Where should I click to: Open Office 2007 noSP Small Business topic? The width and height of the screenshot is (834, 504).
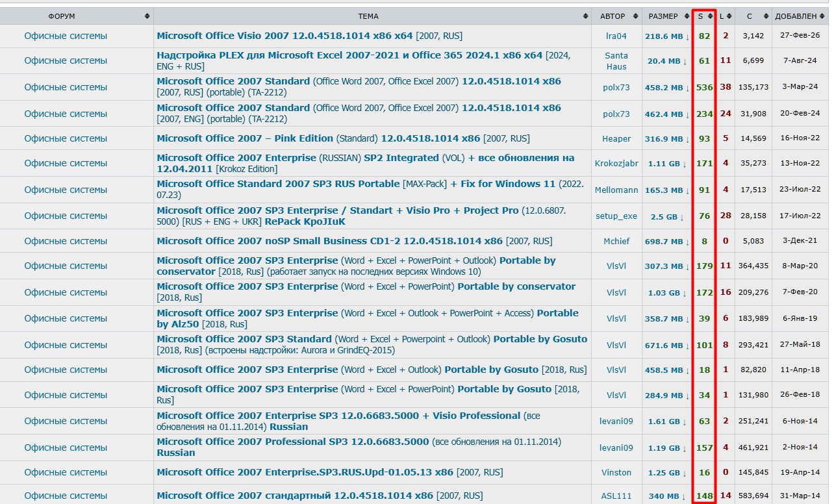click(x=355, y=241)
